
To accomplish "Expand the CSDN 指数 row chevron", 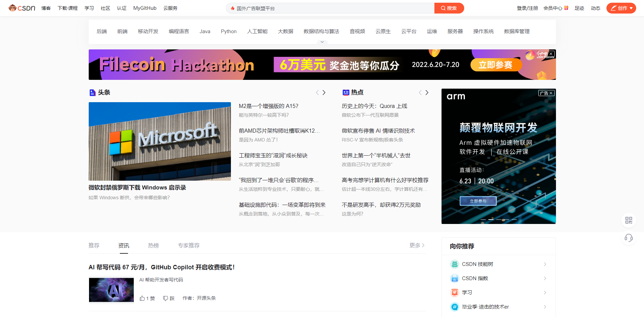I will [x=545, y=278].
